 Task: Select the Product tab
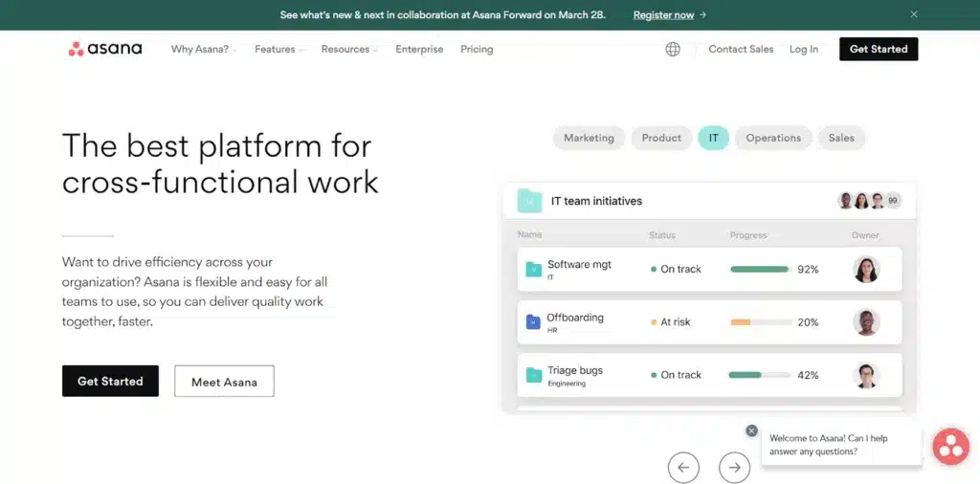pyautogui.click(x=661, y=138)
